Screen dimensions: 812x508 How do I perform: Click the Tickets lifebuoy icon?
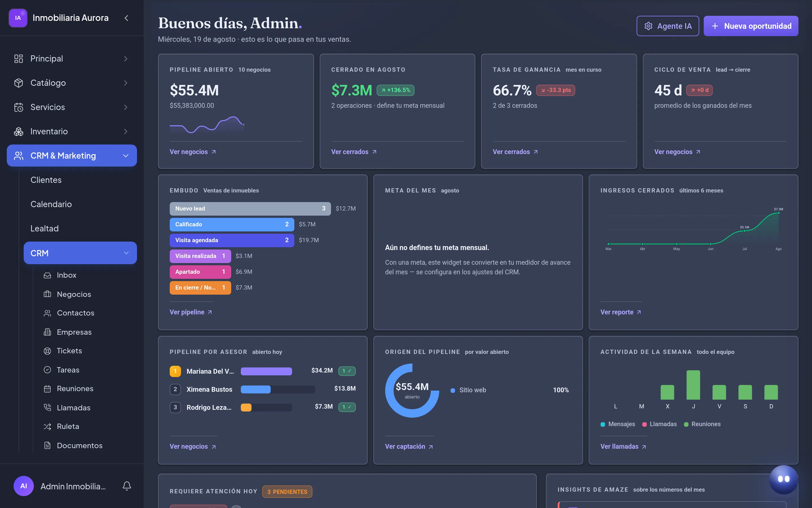[x=47, y=351]
